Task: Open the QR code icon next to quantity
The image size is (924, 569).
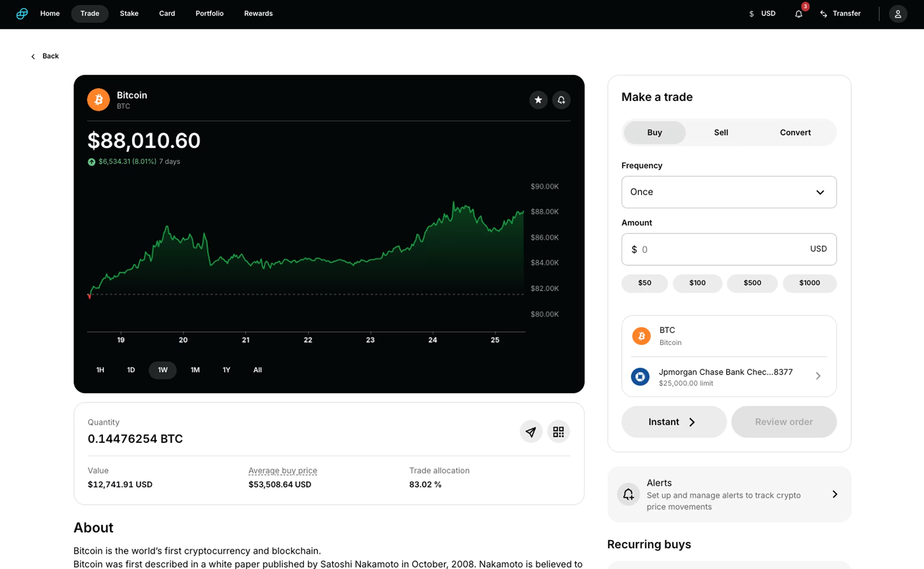Action: click(558, 431)
